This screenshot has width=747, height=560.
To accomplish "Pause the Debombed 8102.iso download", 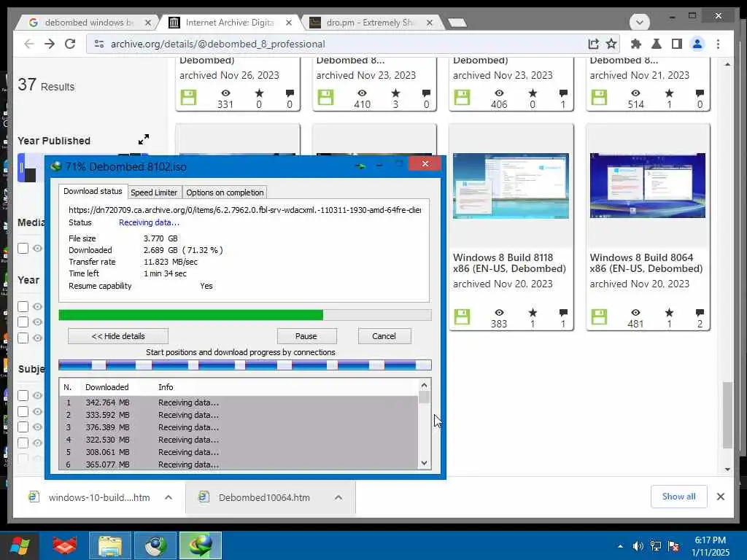I will tap(306, 335).
